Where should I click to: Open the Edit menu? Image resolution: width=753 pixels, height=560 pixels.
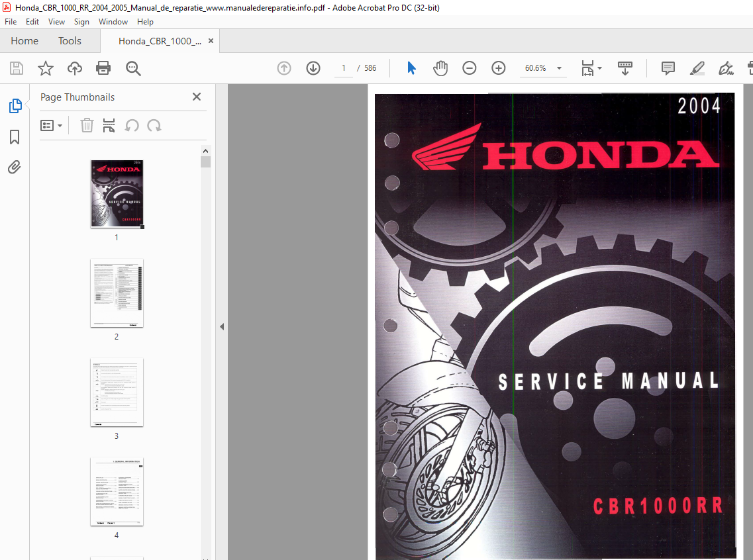32,22
